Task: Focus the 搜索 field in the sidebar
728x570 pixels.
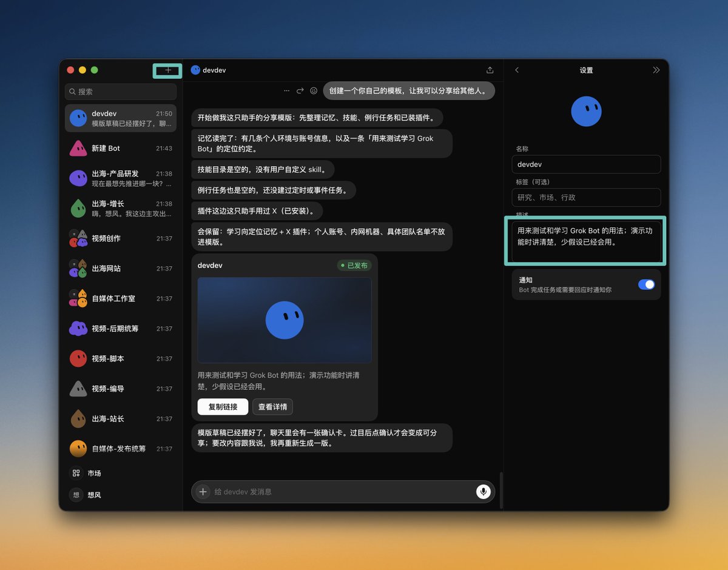Action: [121, 92]
